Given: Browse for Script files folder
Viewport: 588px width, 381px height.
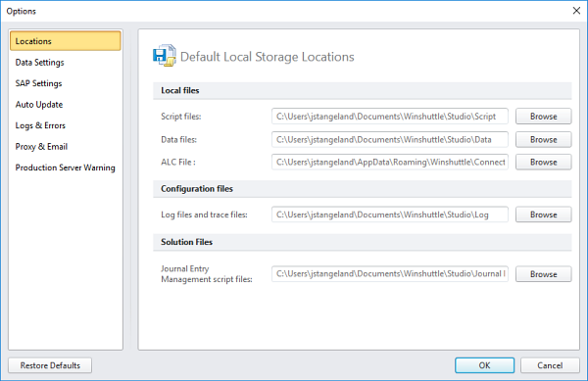Looking at the screenshot, I should pos(543,117).
